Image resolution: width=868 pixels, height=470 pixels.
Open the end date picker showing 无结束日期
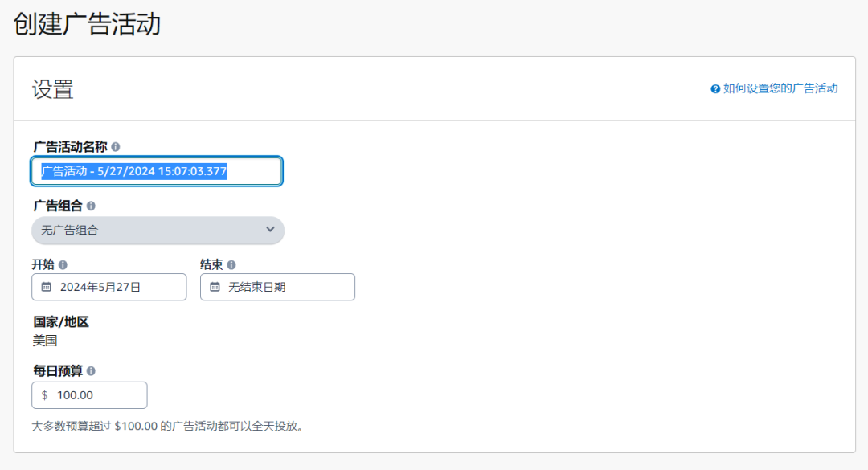[277, 287]
